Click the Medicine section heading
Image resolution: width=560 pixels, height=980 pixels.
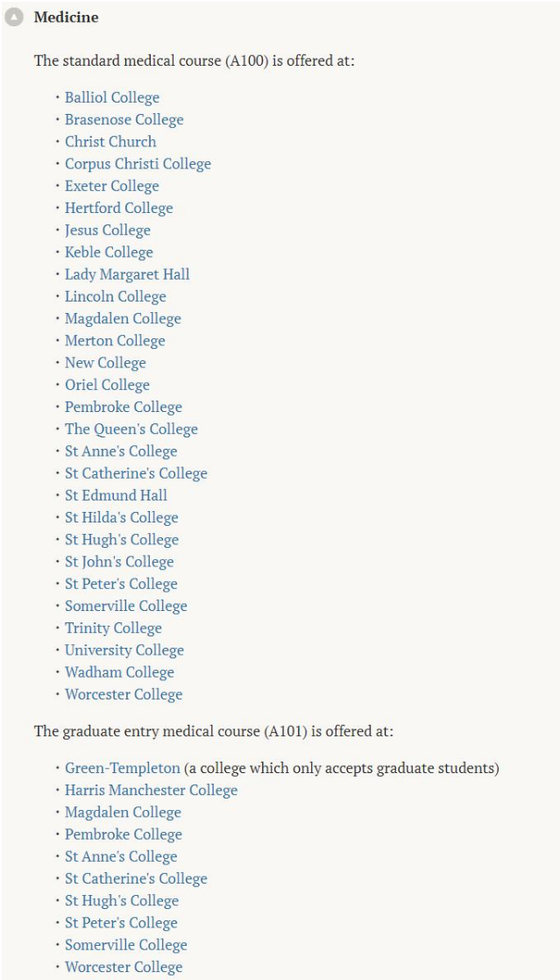(66, 18)
